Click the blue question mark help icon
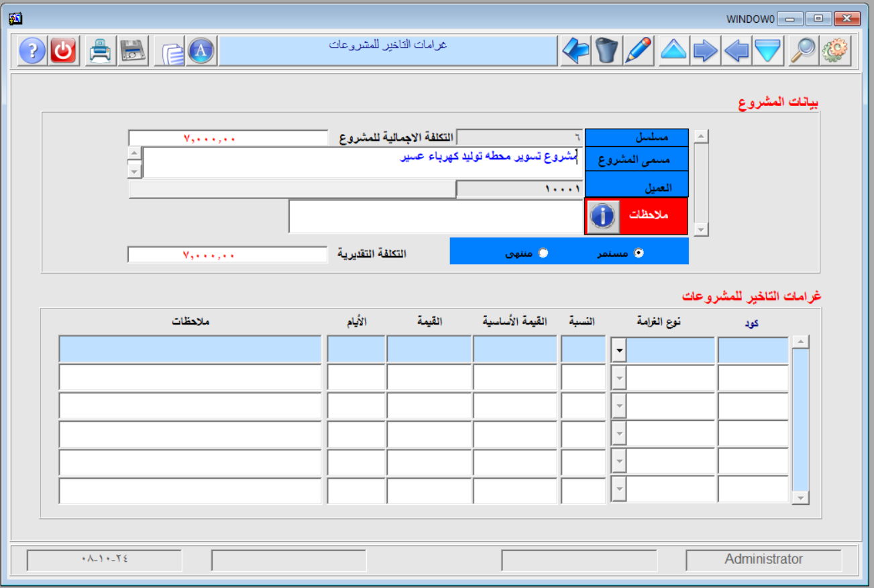This screenshot has height=588, width=874. point(32,51)
